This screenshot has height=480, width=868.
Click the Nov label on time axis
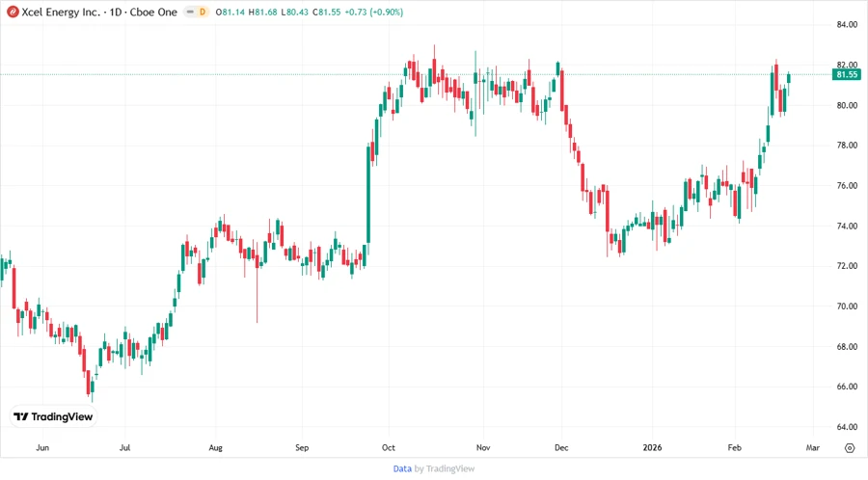point(483,447)
